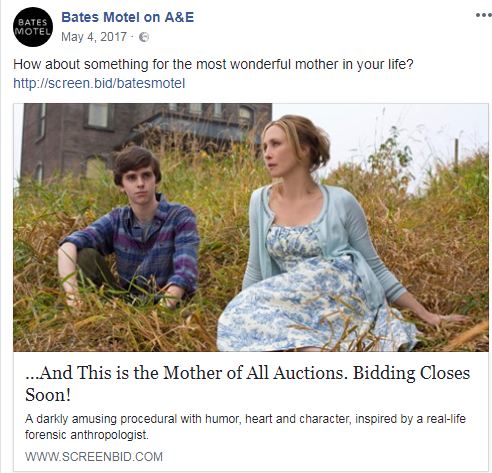
Task: Click the boy's face in the photo
Action: 139,186
